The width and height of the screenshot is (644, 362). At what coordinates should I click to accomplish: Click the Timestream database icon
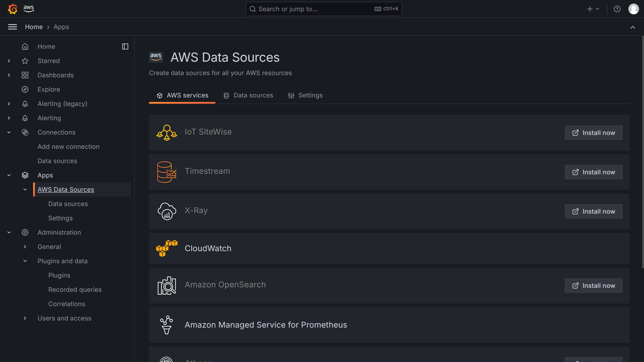(x=167, y=172)
